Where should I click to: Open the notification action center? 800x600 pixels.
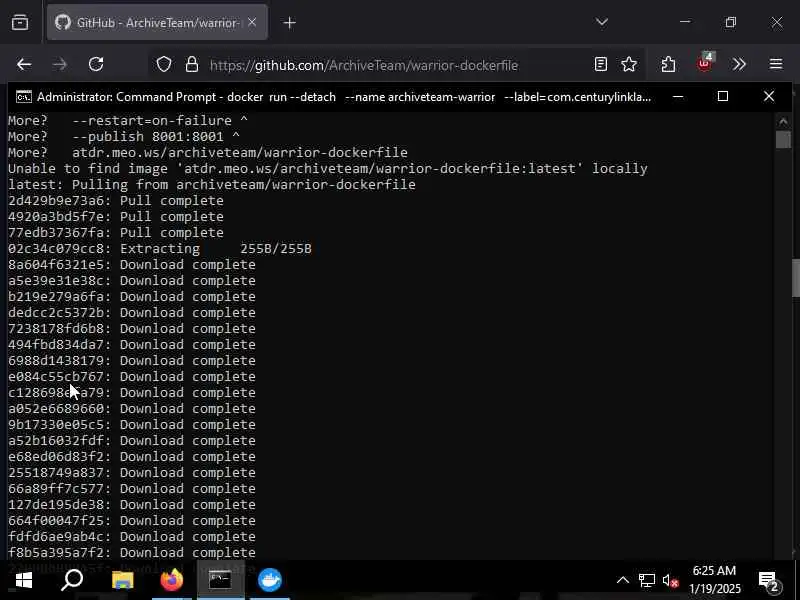tap(770, 581)
